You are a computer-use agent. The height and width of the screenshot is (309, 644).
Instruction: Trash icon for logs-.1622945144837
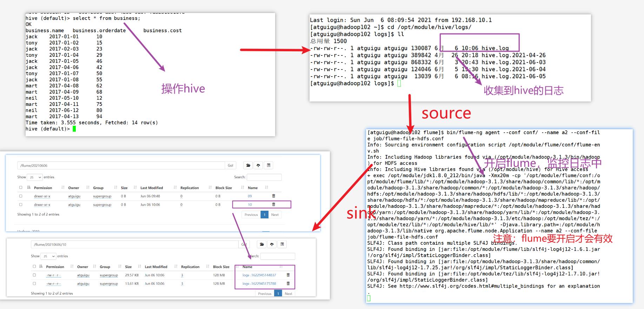point(288,275)
